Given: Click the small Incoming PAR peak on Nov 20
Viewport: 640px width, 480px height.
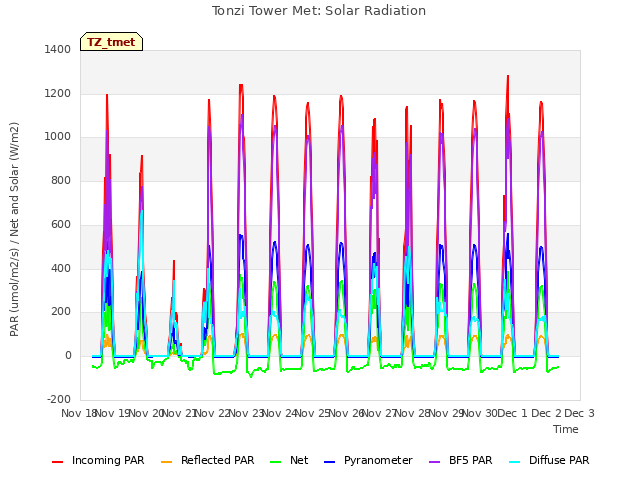Looking at the screenshot, I should pos(174,261).
